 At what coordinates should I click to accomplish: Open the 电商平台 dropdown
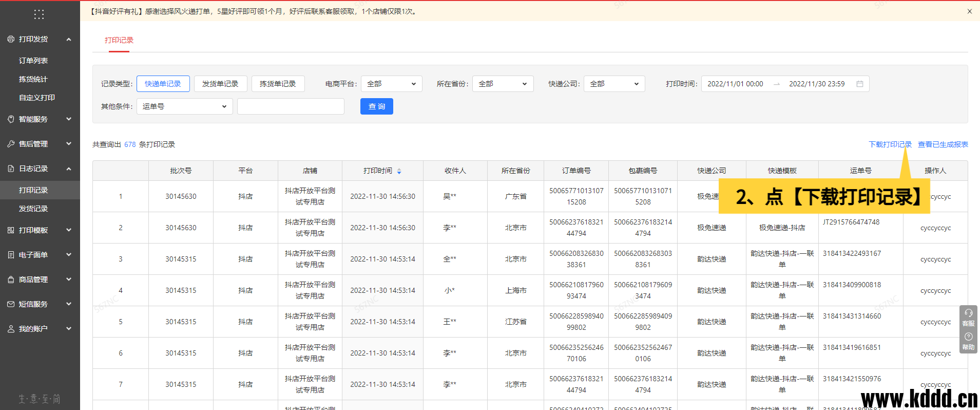pyautogui.click(x=392, y=84)
